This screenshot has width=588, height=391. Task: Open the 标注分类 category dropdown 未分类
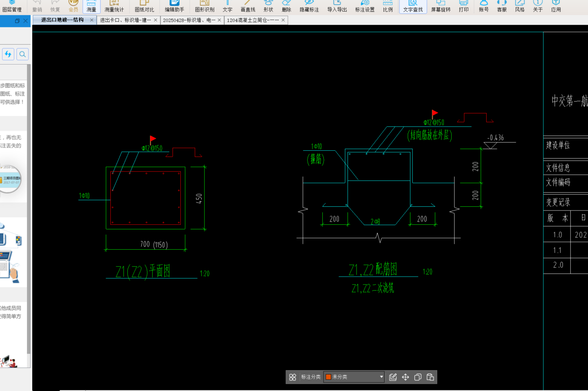tap(354, 377)
